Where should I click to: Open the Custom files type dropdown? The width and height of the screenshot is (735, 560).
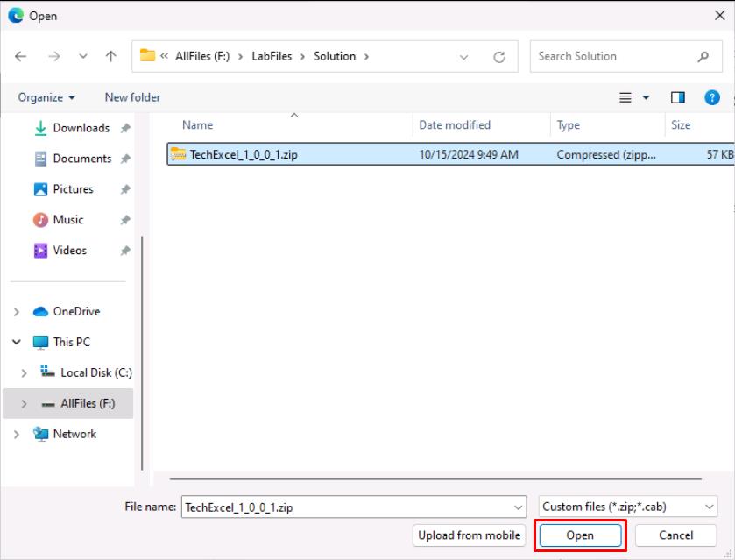pos(627,507)
